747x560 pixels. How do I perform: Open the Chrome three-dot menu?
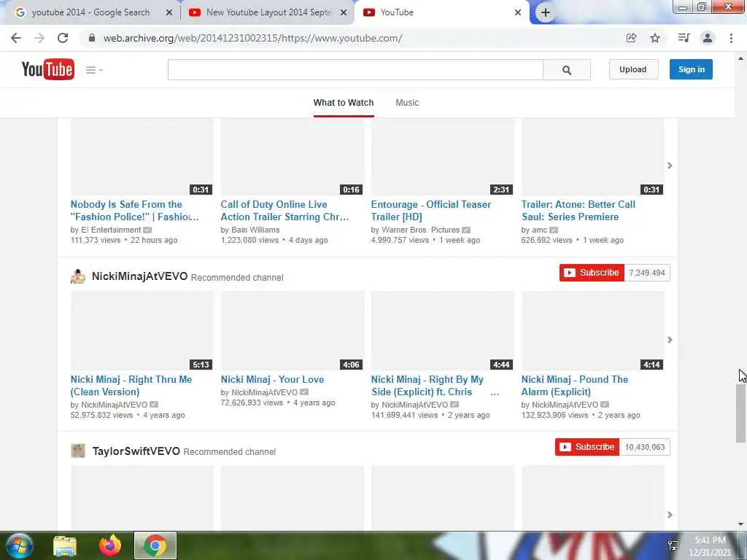tap(731, 38)
